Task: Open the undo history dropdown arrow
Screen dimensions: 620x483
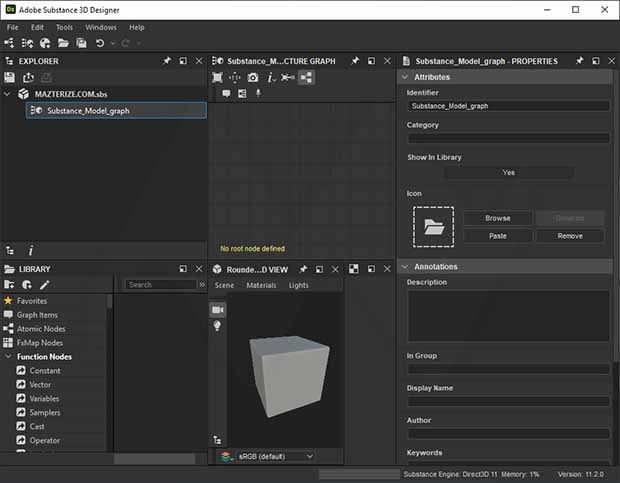Action: (x=113, y=43)
